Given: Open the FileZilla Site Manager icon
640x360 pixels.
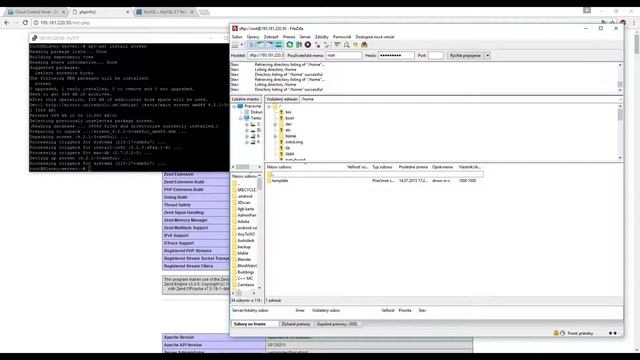Looking at the screenshot, I should pos(236,45).
